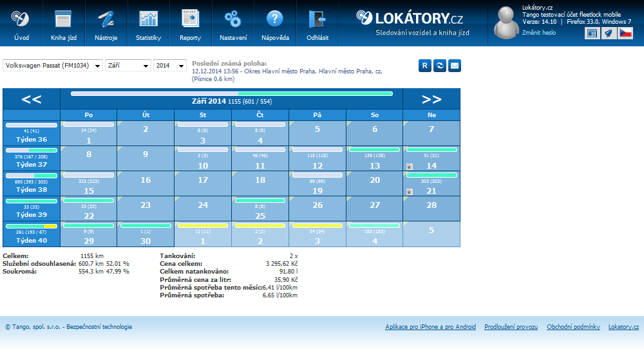Open the 2014 year dropdown
644x354 pixels.
[170, 66]
